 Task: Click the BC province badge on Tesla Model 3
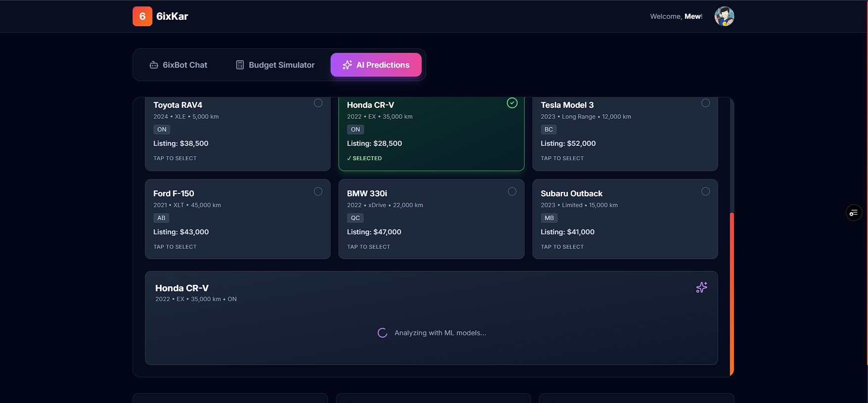point(549,130)
